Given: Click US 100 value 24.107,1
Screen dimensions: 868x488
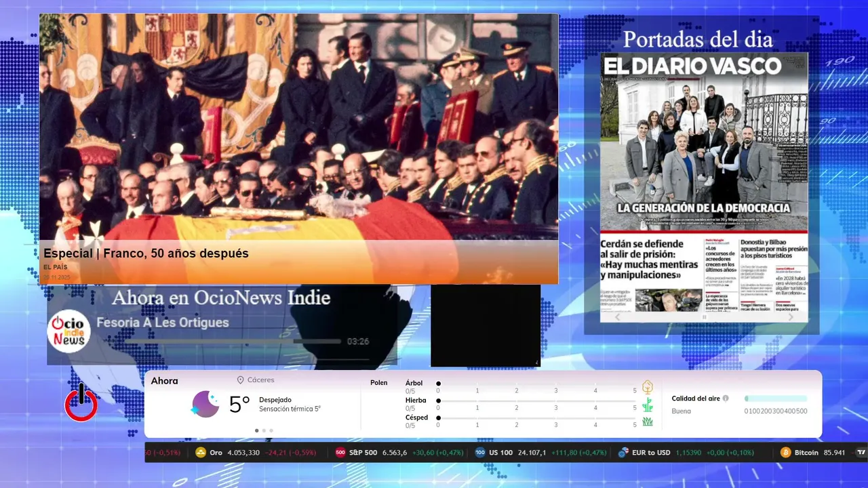Looking at the screenshot, I should point(532,453).
